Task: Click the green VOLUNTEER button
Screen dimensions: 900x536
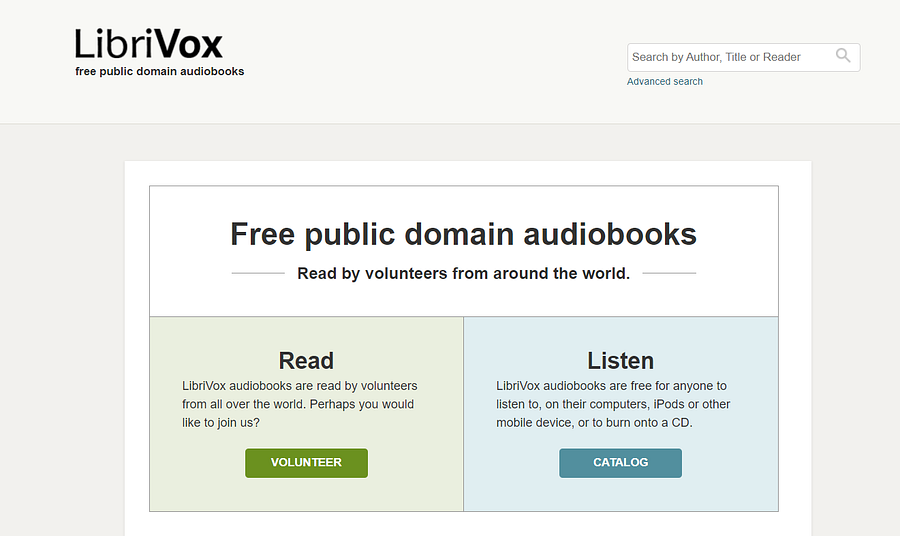Action: click(x=307, y=463)
